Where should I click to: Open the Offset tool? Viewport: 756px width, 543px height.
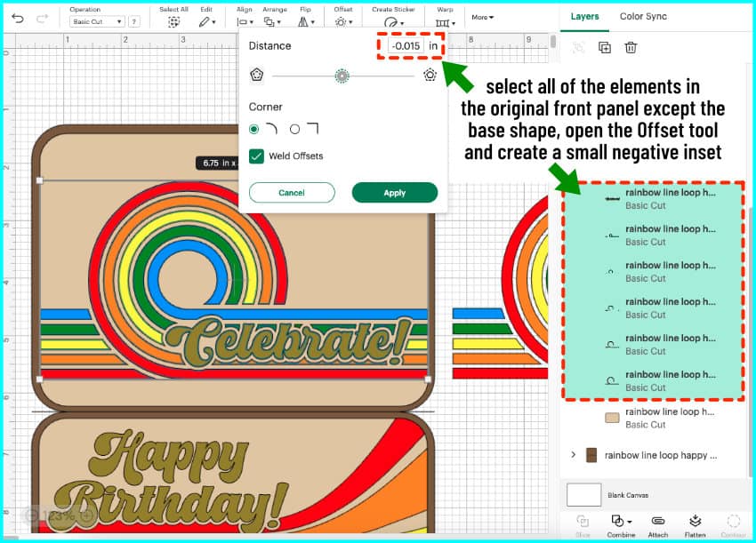coord(343,22)
